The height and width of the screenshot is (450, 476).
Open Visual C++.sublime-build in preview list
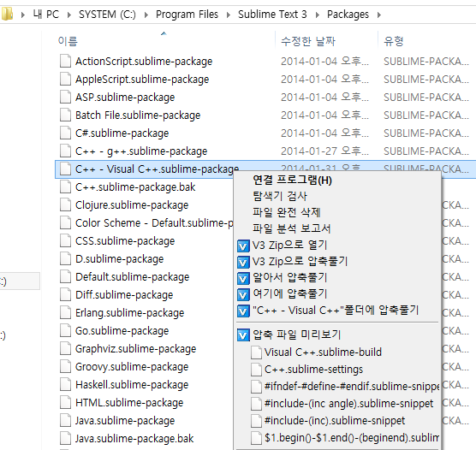[x=323, y=352]
